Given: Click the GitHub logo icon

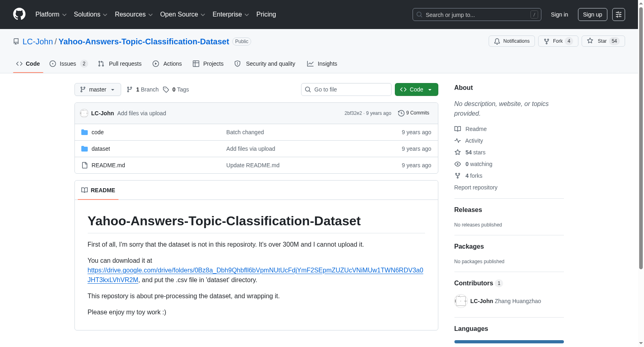Looking at the screenshot, I should pos(19,14).
